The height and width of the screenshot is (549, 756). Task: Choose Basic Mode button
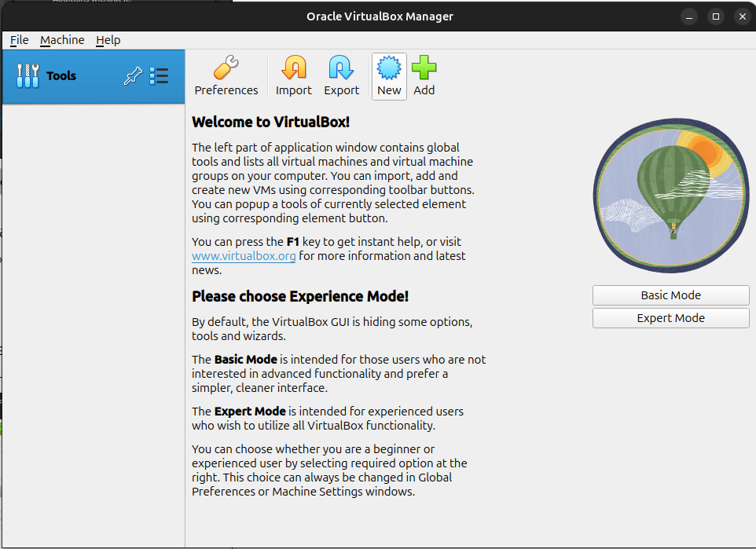[670, 295]
